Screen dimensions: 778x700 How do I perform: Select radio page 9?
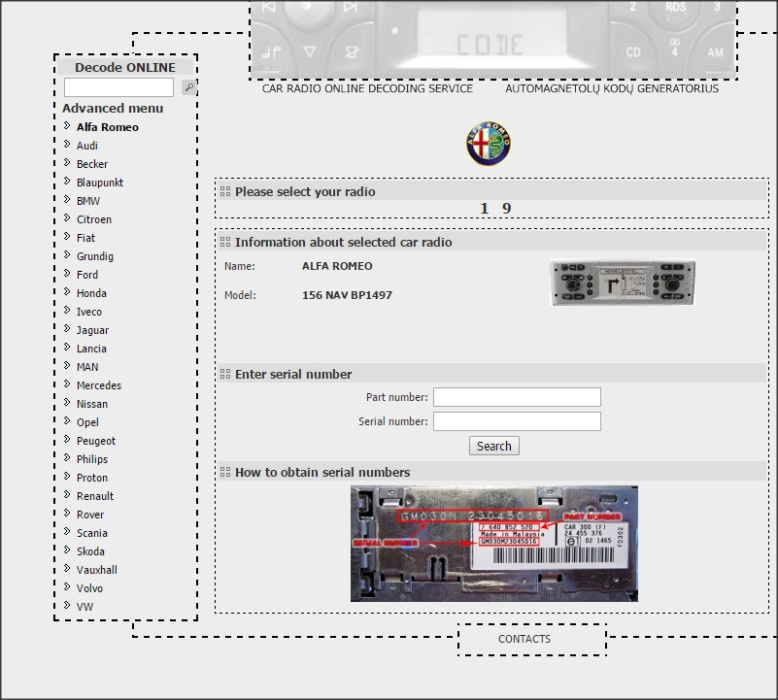click(x=507, y=209)
